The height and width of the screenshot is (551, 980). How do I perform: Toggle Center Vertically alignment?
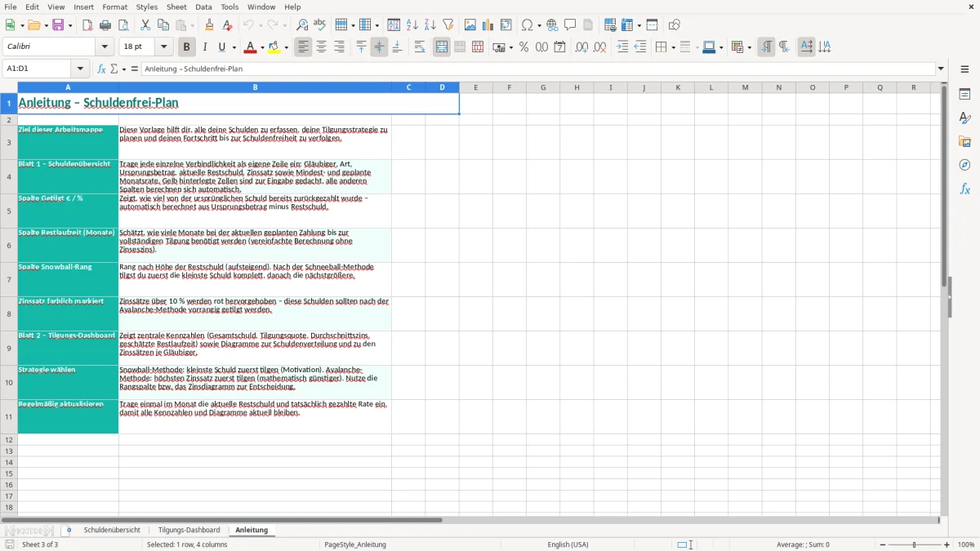point(379,47)
